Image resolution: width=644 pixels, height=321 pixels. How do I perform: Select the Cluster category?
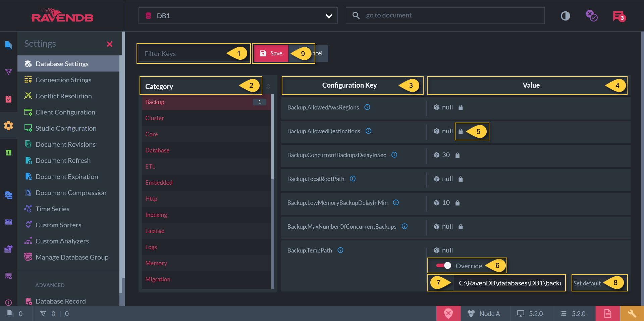coord(206,118)
